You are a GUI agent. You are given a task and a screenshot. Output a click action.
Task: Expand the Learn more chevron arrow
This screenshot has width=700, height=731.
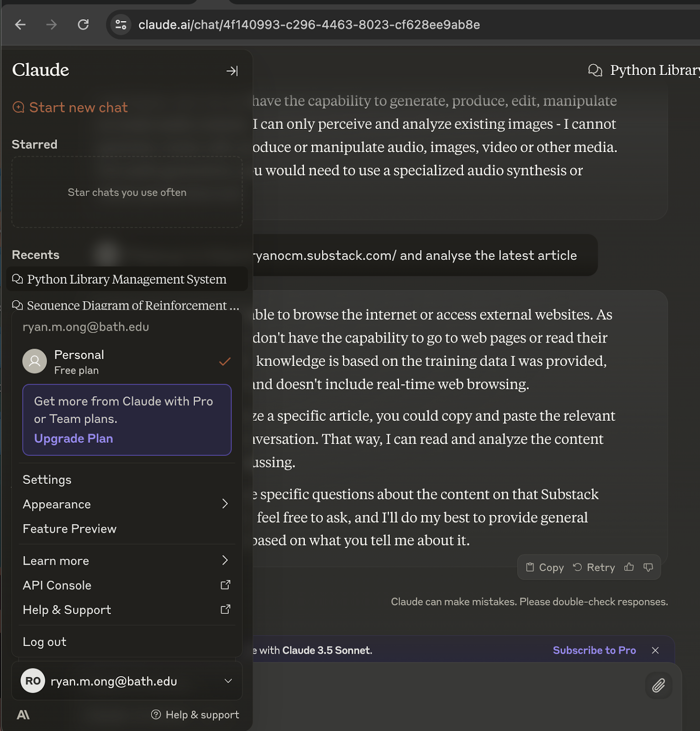click(225, 561)
